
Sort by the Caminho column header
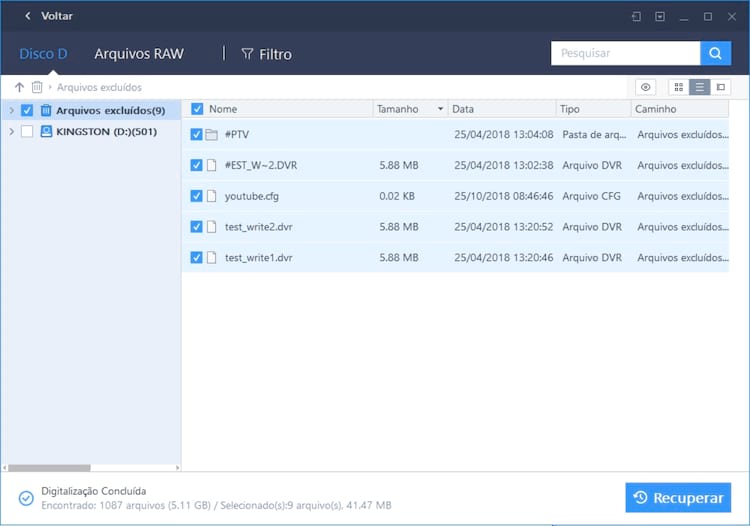(655, 109)
